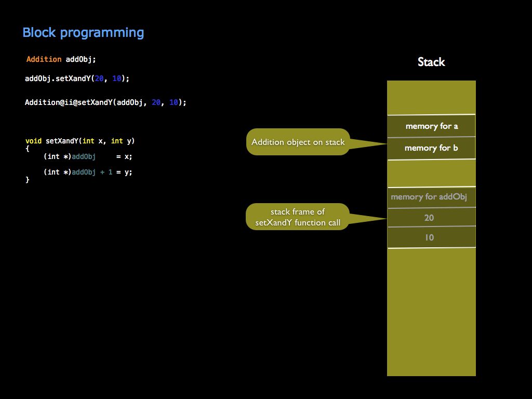Screen dimensions: 532x399
Task: Click the empty cell below 'memory for b'
Action: [431, 172]
